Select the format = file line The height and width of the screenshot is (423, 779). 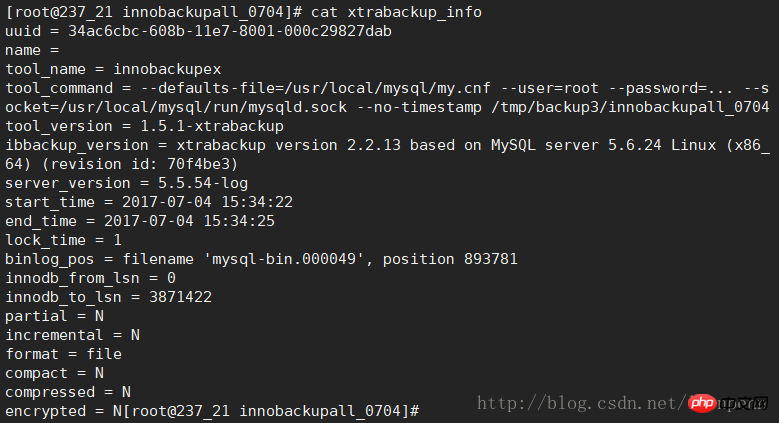63,354
